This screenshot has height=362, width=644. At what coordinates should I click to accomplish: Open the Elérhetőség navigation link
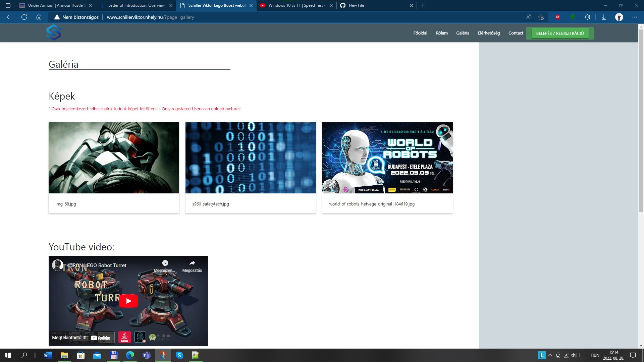[x=489, y=33]
